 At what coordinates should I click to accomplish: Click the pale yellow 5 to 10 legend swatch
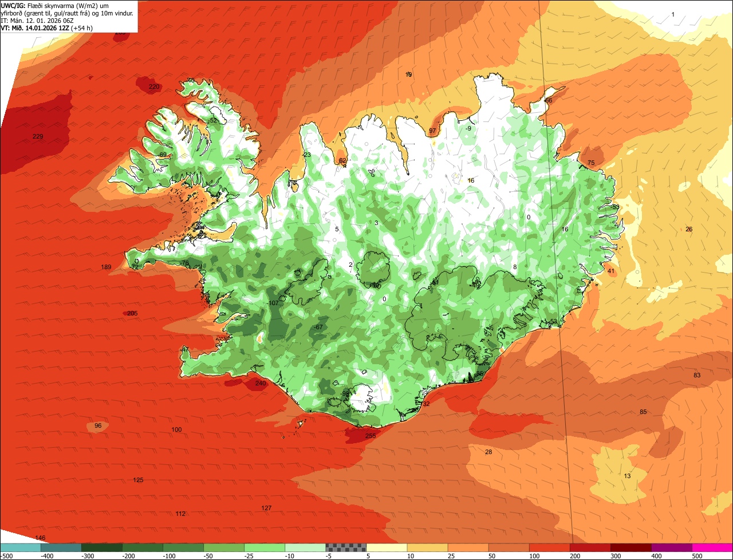pos(387,547)
